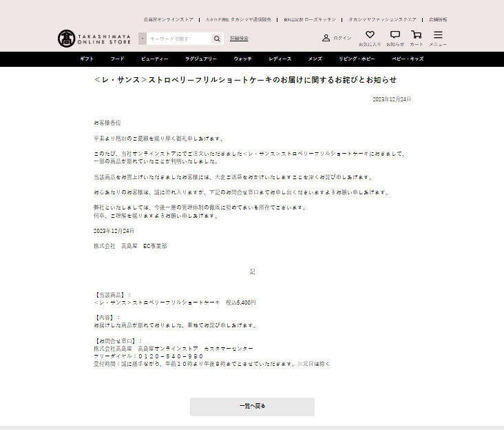Click the date 2023年12月24日 under the headline
Image resolution: width=504 pixels, height=430 pixels.
(392, 99)
